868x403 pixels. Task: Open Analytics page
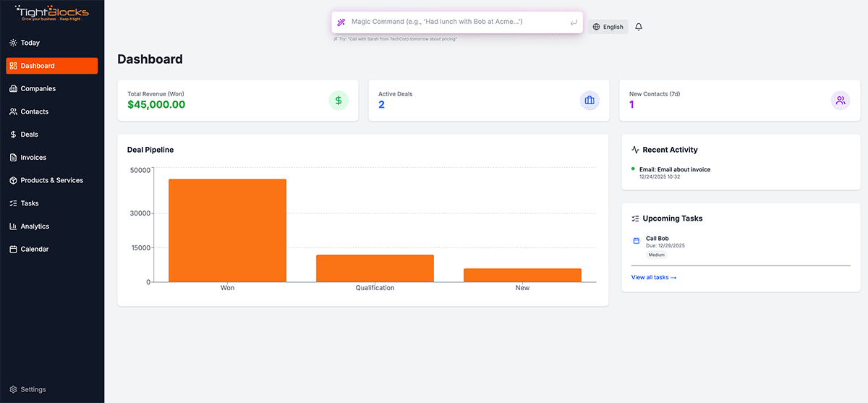pos(52,226)
